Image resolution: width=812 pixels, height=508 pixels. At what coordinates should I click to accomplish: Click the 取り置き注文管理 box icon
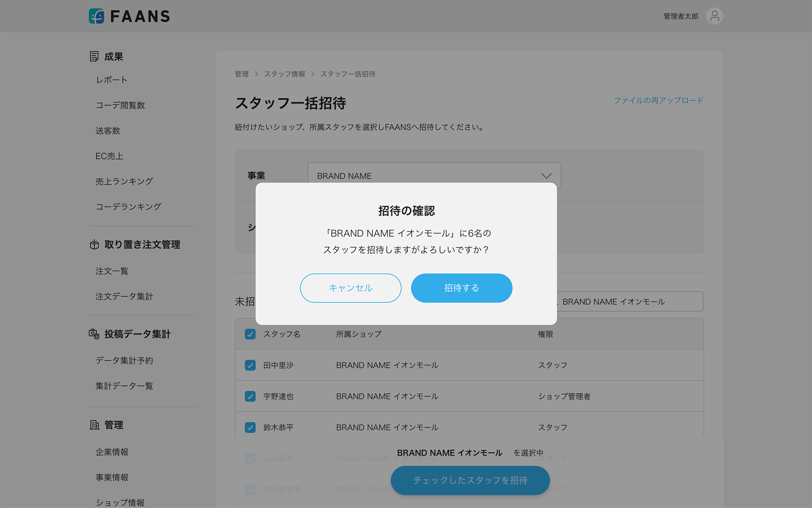(94, 245)
